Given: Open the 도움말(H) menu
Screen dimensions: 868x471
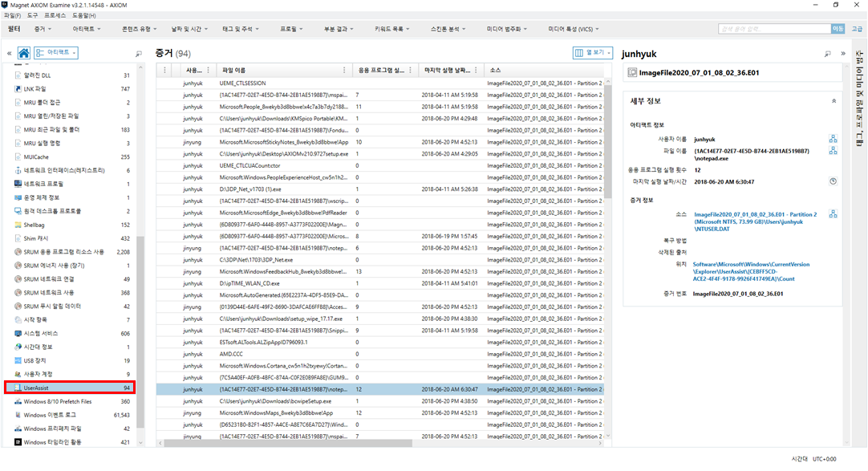Looking at the screenshot, I should pyautogui.click(x=83, y=15).
